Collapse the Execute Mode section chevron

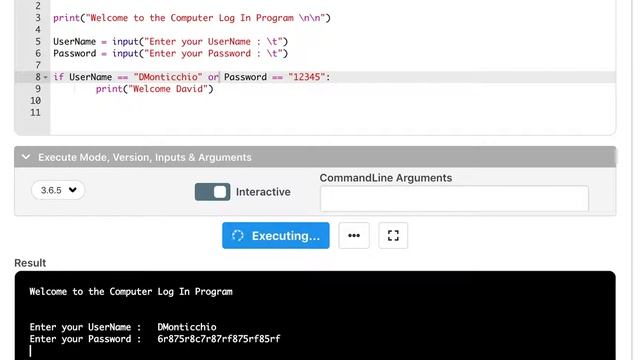(26, 157)
